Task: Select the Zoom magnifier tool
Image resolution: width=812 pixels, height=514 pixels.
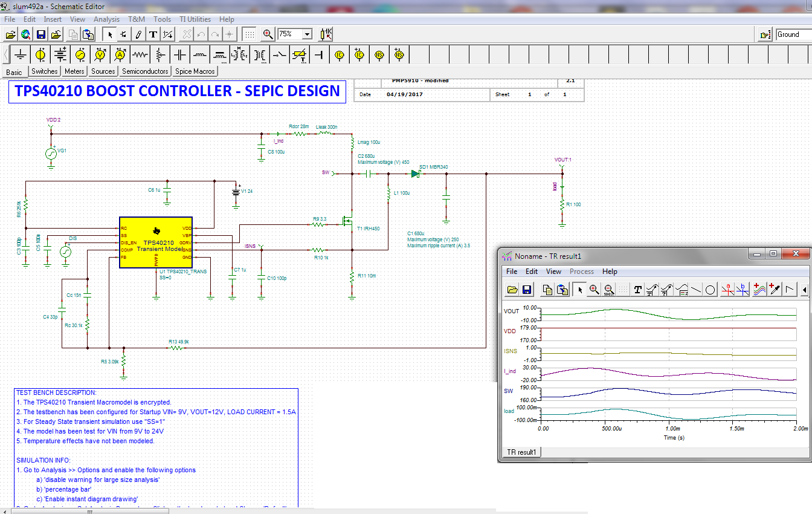Action: [268, 34]
